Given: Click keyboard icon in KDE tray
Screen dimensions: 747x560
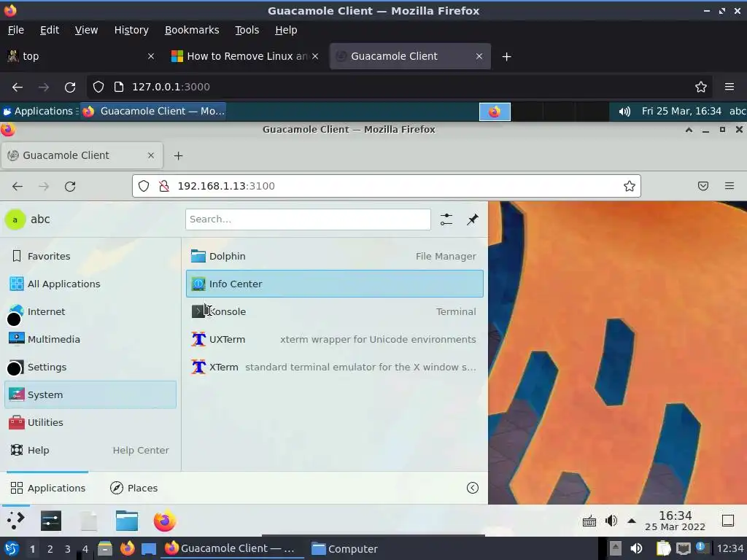Looking at the screenshot, I should pyautogui.click(x=589, y=521).
